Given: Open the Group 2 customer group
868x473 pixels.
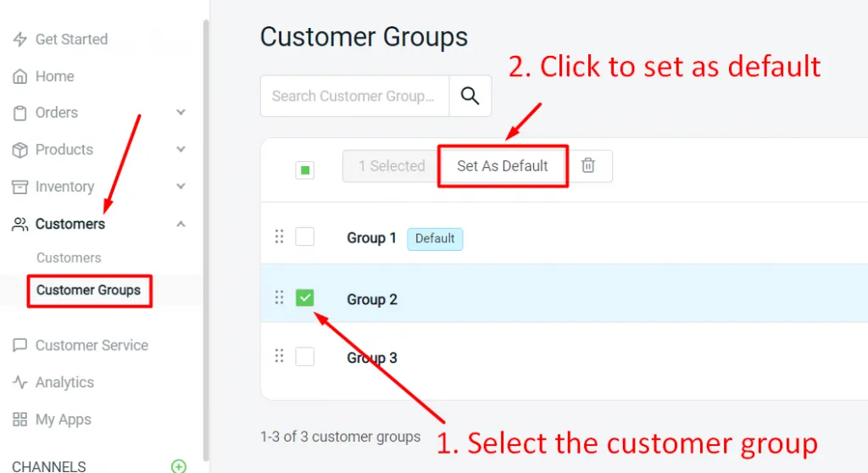Looking at the screenshot, I should [x=372, y=299].
